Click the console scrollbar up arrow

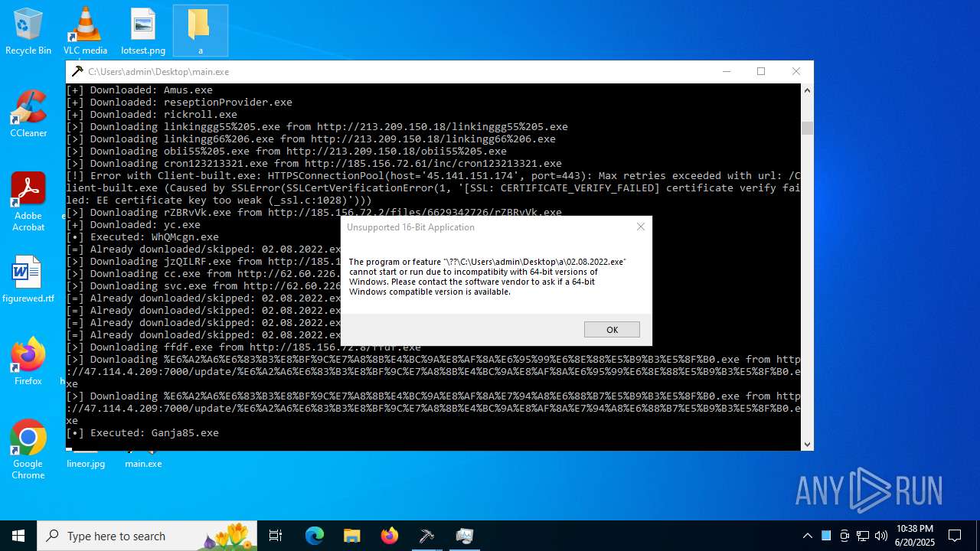(x=807, y=90)
